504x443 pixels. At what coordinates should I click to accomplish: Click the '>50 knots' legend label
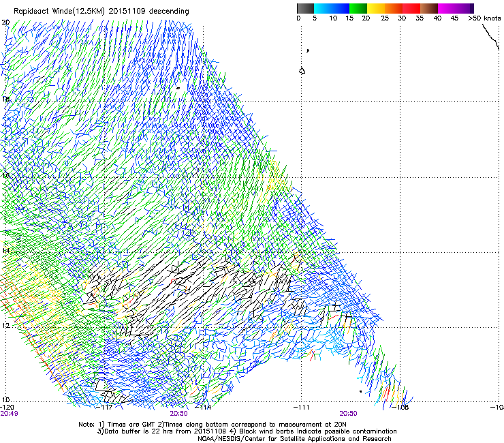click(484, 18)
